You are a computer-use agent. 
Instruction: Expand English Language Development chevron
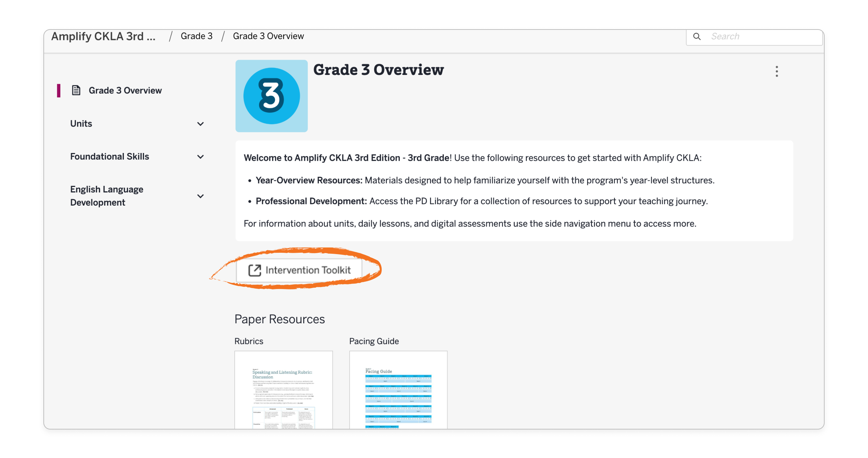click(200, 196)
